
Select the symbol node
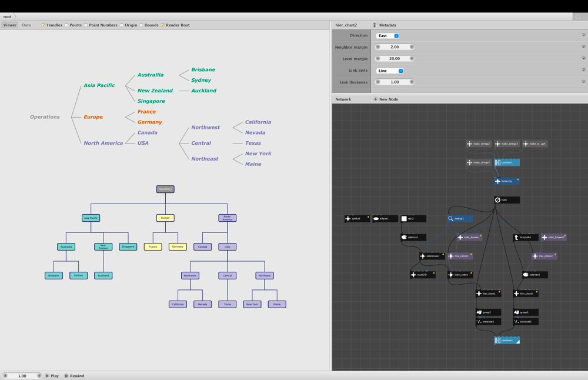357,219
